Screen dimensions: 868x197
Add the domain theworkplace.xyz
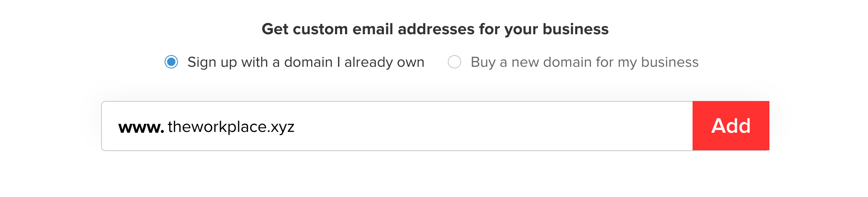pos(731,126)
